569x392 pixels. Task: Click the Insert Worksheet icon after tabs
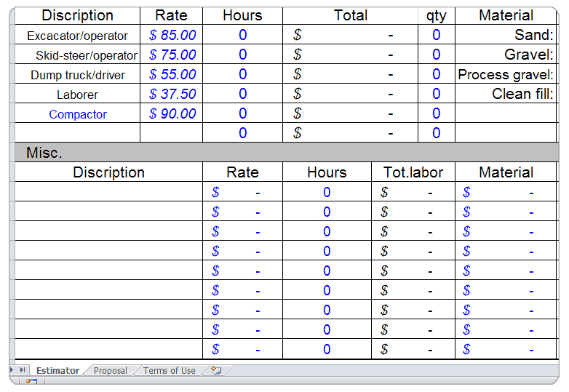pyautogui.click(x=216, y=370)
